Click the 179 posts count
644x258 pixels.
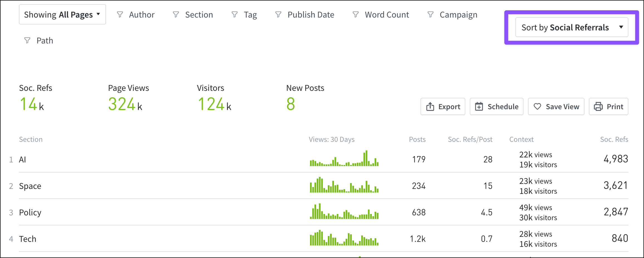[x=419, y=159]
